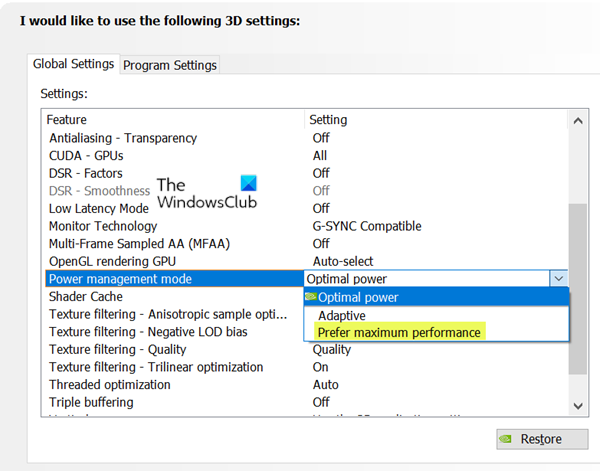Click the NVIDIA icon beside Optimal power option
The width and height of the screenshot is (600, 471).
coord(311,297)
